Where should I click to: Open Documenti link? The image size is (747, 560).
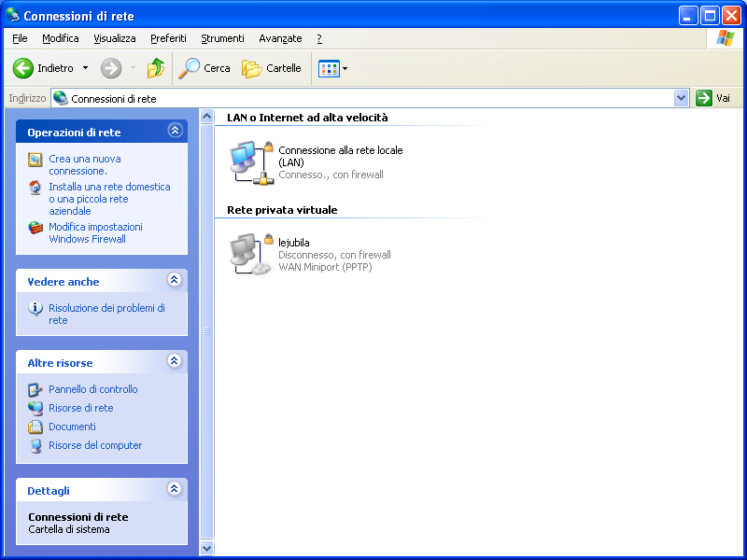click(x=72, y=427)
